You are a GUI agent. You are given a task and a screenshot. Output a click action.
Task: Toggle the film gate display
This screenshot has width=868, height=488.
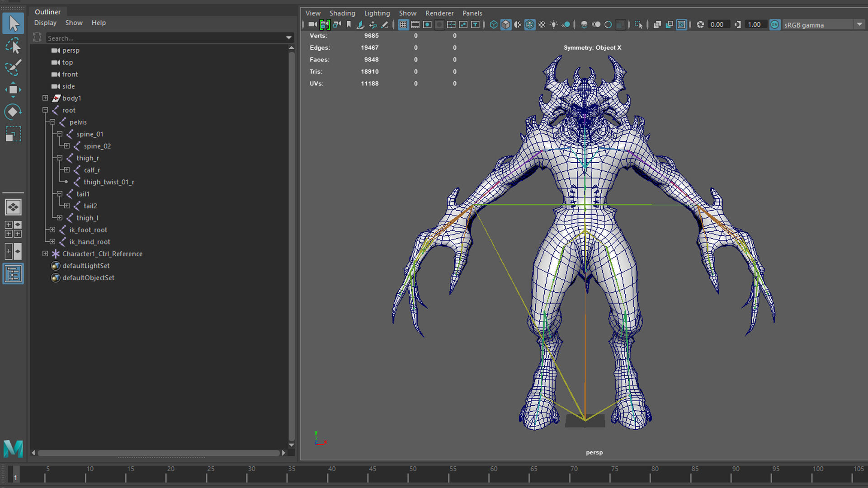tap(415, 24)
